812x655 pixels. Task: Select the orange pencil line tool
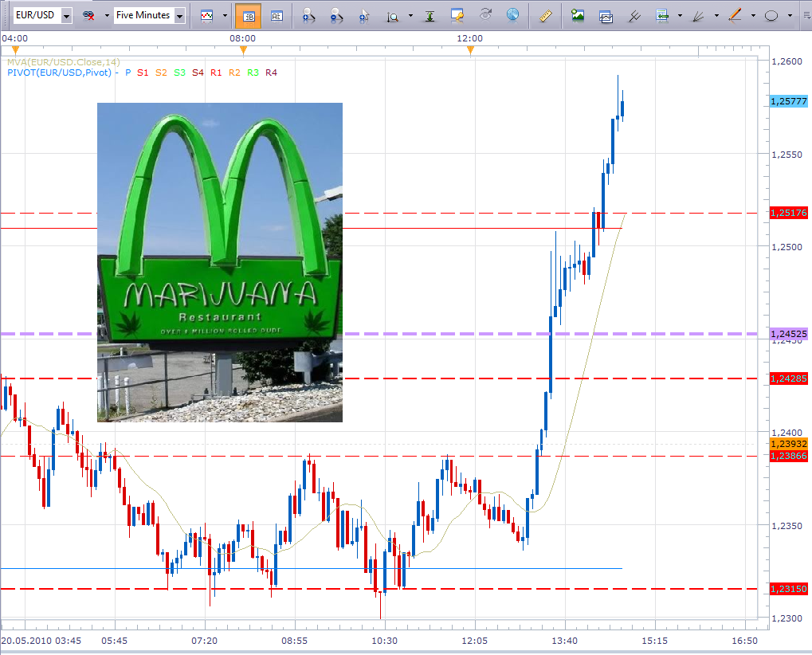click(x=735, y=15)
